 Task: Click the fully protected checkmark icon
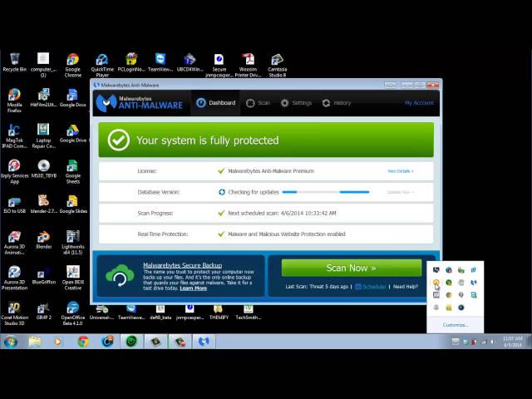pos(118,140)
